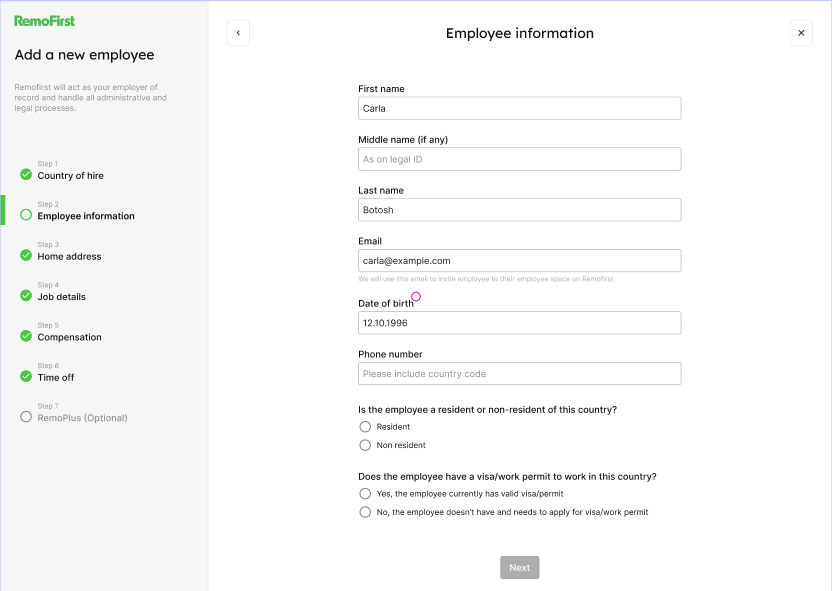Choose Yes, employee currently has valid visa/permit
The height and width of the screenshot is (591, 832).
tap(365, 494)
